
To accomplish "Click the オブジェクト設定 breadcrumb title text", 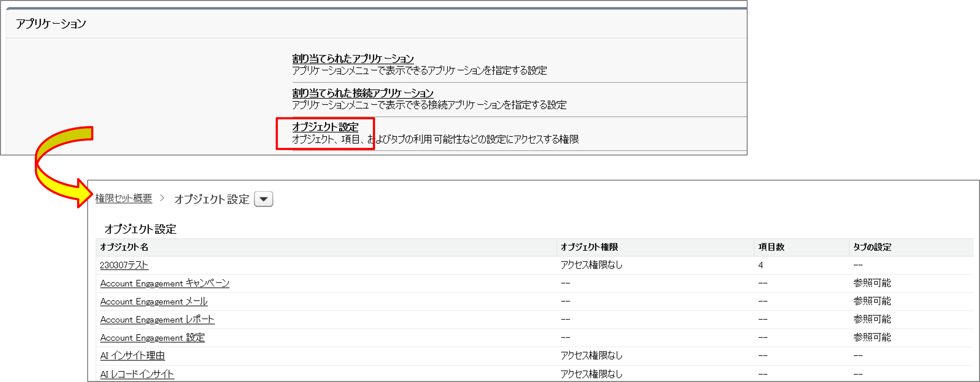I will click(211, 199).
